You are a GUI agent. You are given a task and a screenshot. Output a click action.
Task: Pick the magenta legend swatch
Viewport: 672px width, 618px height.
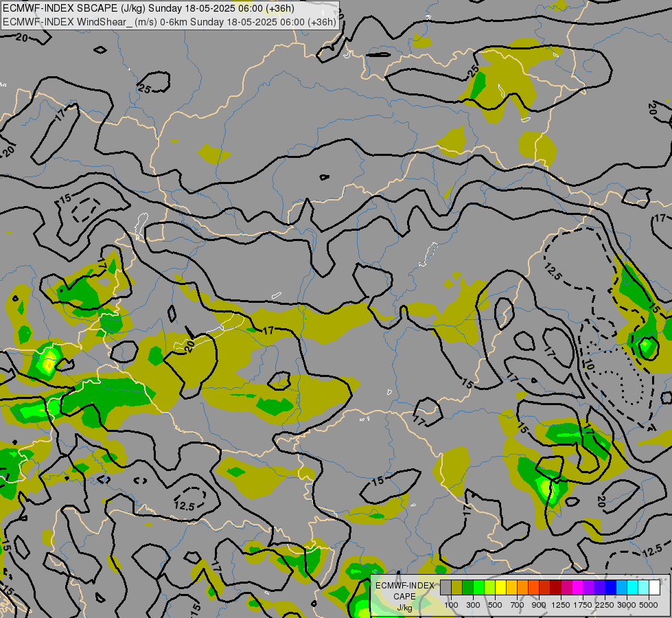point(578,588)
